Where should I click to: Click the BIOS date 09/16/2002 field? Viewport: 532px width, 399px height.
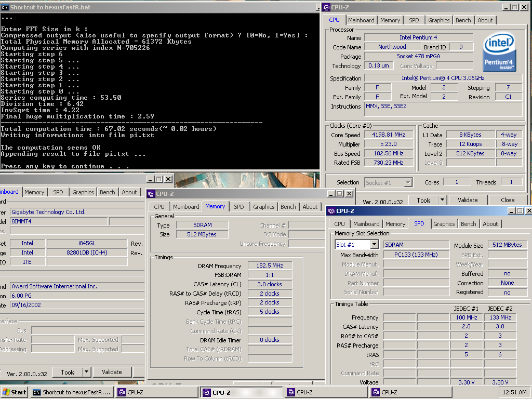77,305
